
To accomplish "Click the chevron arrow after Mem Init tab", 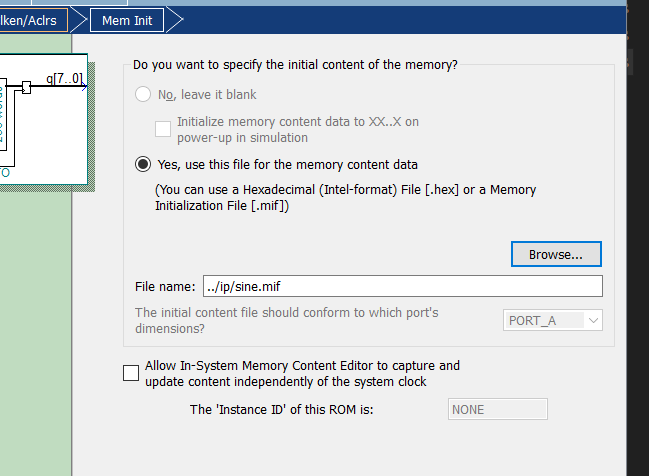I will 174,19.
